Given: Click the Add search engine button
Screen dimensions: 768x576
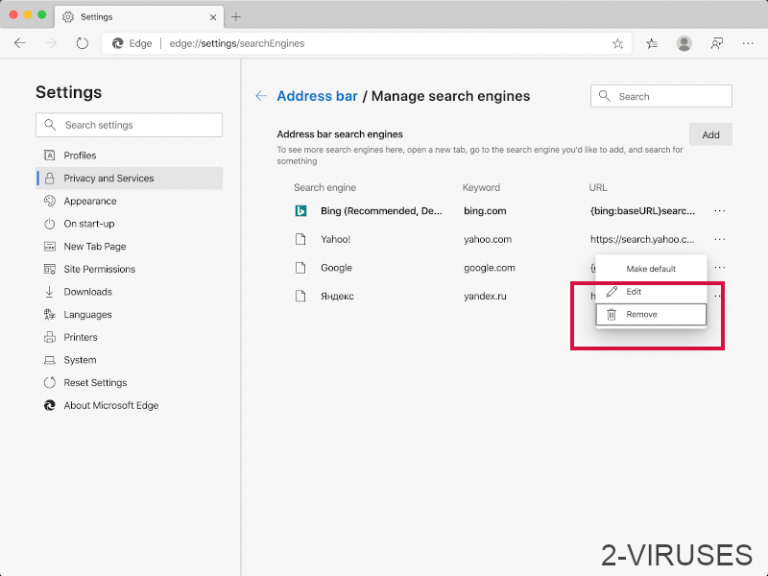Looking at the screenshot, I should point(710,135).
